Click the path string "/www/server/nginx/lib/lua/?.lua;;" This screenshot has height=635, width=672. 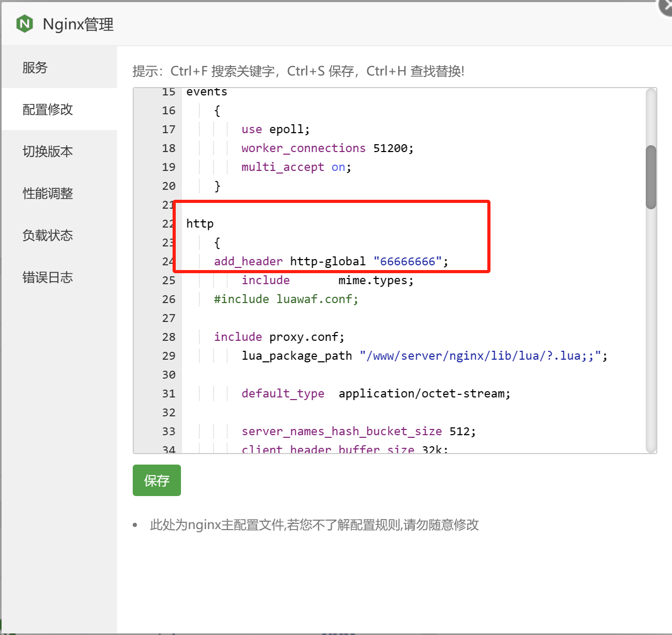(x=480, y=356)
